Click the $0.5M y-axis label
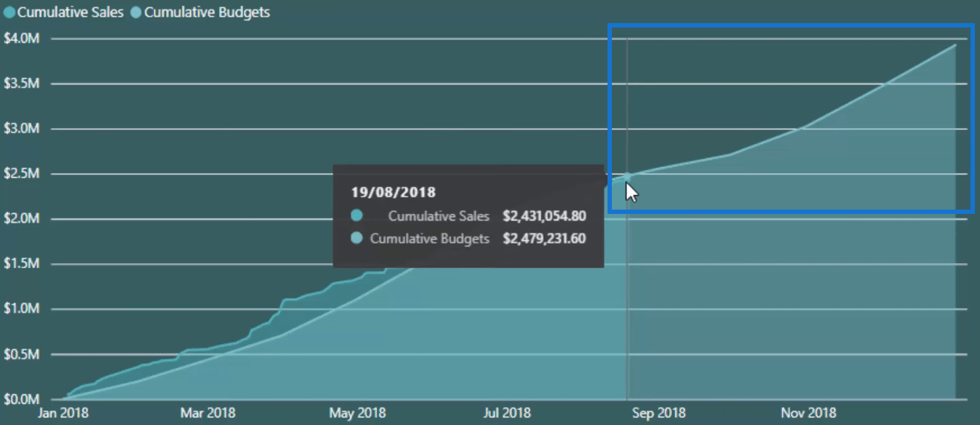The height and width of the screenshot is (425, 980). [x=21, y=354]
